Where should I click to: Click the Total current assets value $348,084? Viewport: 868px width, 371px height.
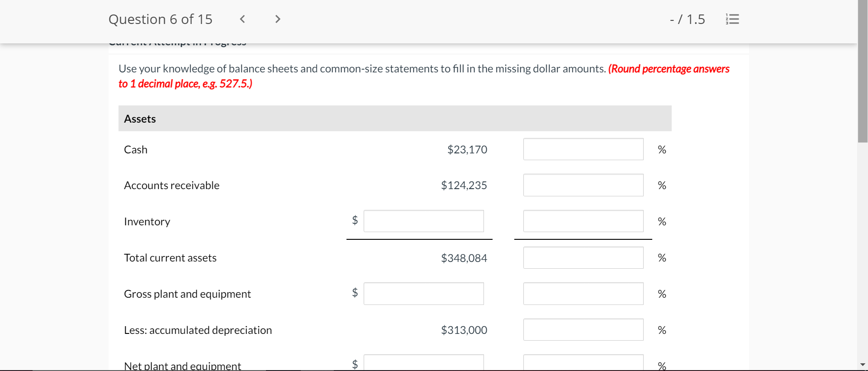point(464,258)
